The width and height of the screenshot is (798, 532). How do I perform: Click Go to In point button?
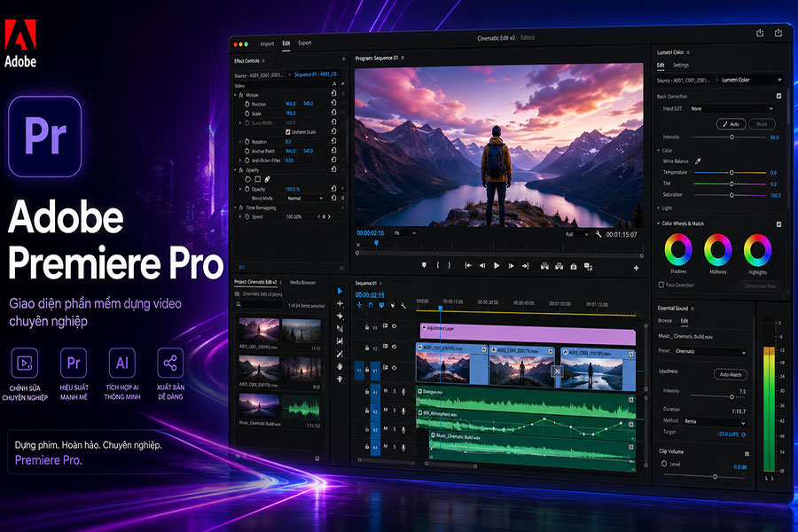[x=467, y=266]
